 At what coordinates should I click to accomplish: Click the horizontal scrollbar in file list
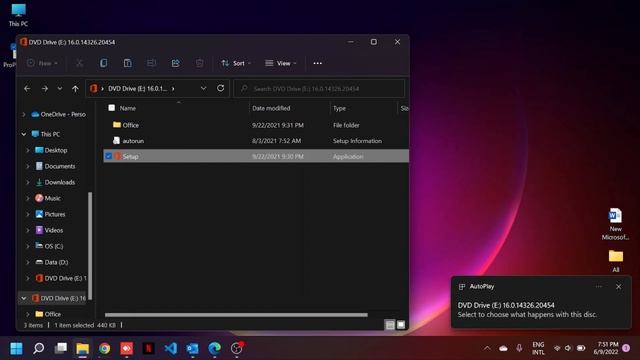[236, 315]
